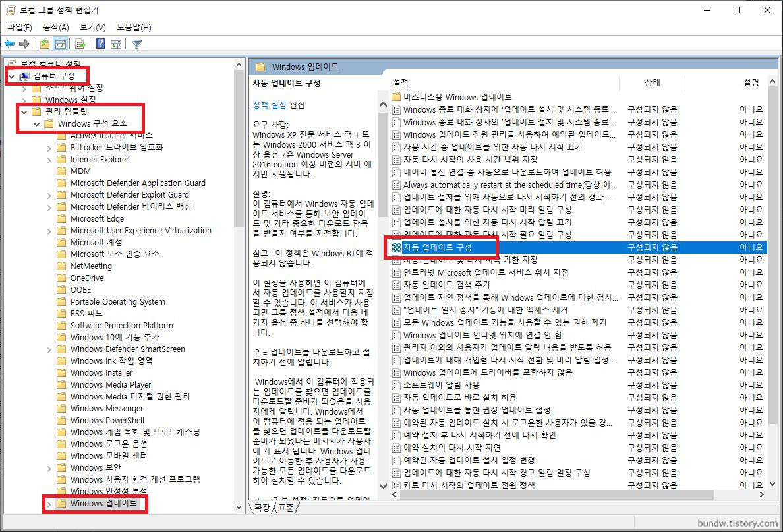Screen dimensions: 783x532
Task: Expand the Microsoft Defender 바이러스 백신 node
Action: point(49,207)
